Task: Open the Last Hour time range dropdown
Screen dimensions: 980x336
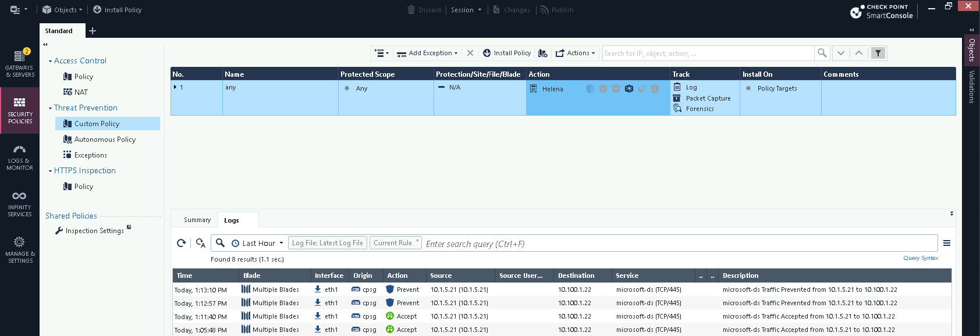Action: pos(258,243)
